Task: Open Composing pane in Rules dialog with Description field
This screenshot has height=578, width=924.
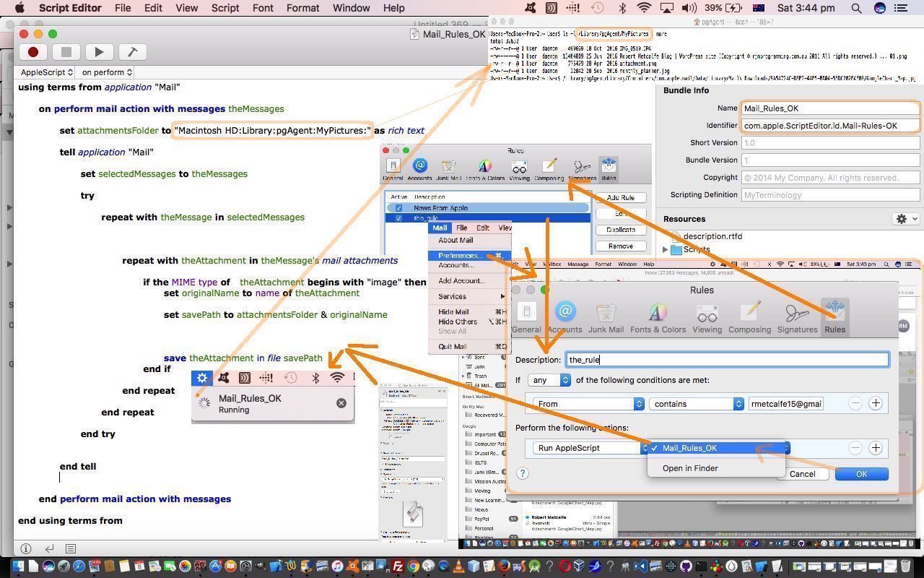Action: click(x=749, y=317)
